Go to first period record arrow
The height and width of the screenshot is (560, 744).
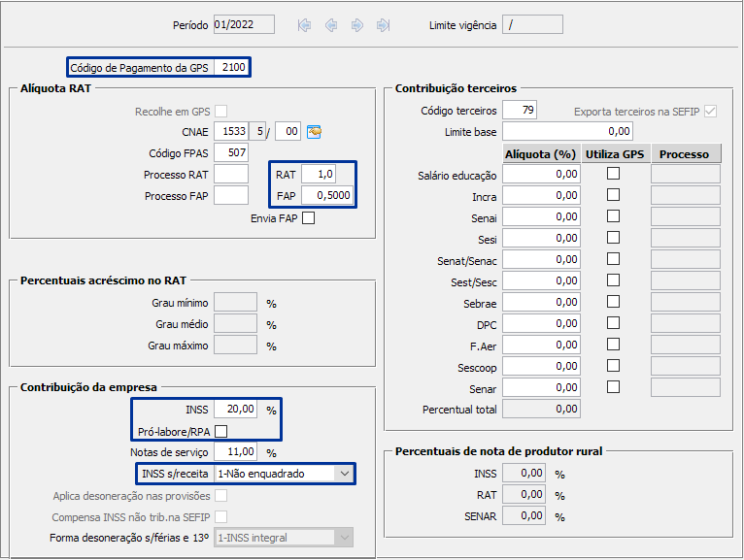pyautogui.click(x=305, y=25)
